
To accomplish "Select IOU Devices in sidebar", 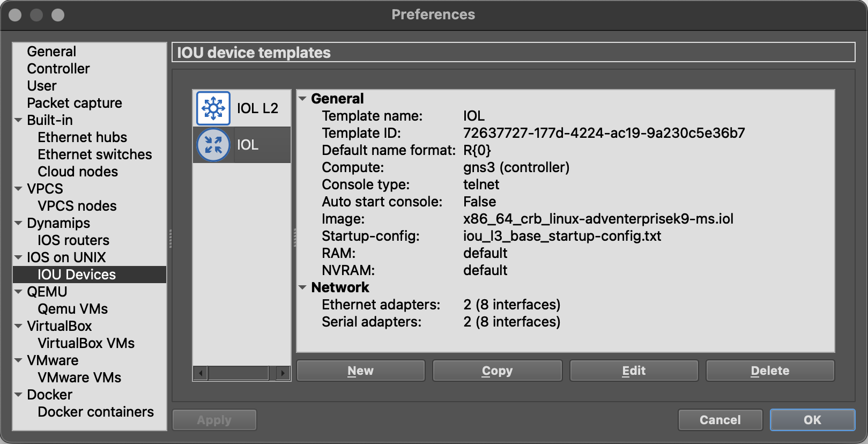I will point(90,275).
